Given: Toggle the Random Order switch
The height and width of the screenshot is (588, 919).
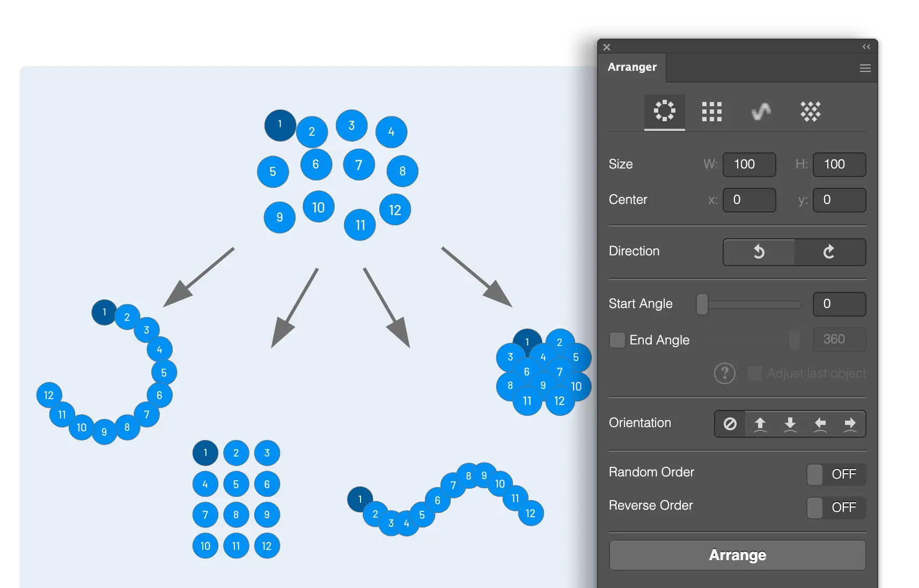Looking at the screenshot, I should point(836,474).
